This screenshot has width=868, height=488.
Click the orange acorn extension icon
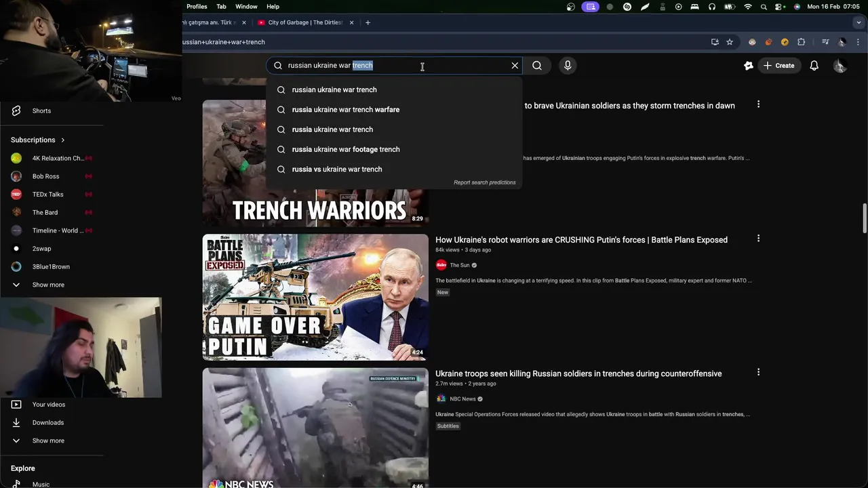[768, 42]
